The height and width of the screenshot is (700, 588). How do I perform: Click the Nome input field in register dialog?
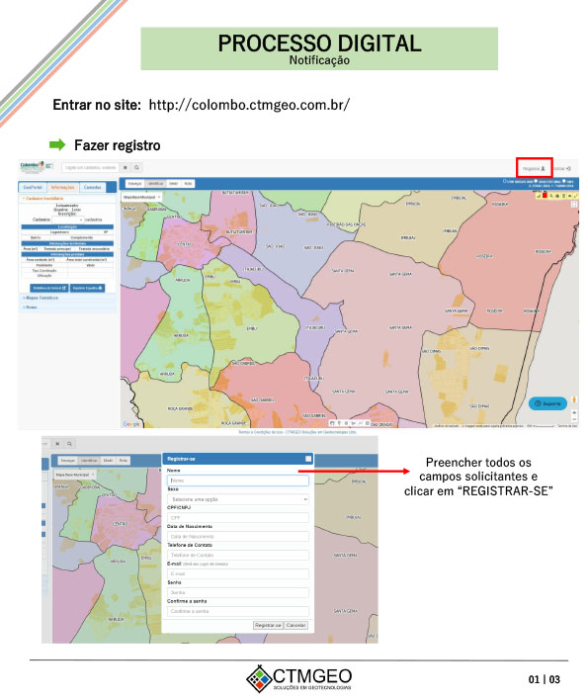pyautogui.click(x=238, y=481)
